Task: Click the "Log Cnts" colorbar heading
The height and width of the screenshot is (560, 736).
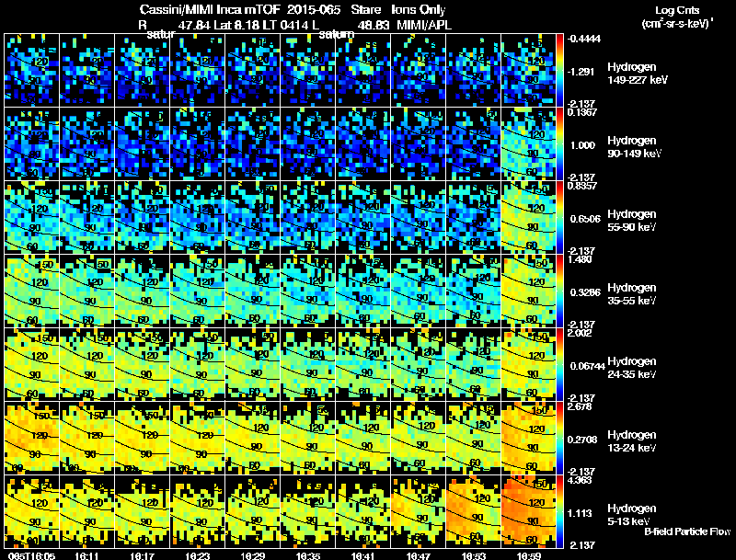Action: (x=677, y=10)
